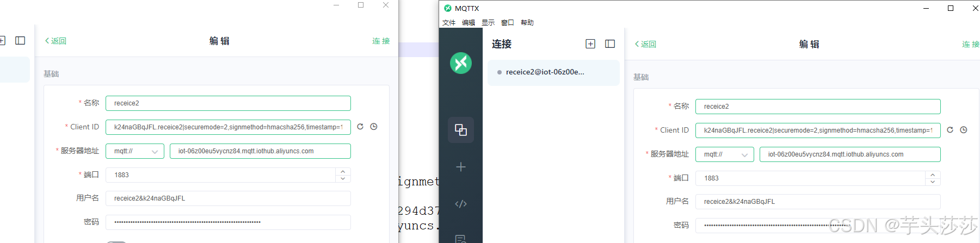Viewport: 980px width, 243px height.
Task: Click clock timestamp icon in left window
Action: coord(374,127)
